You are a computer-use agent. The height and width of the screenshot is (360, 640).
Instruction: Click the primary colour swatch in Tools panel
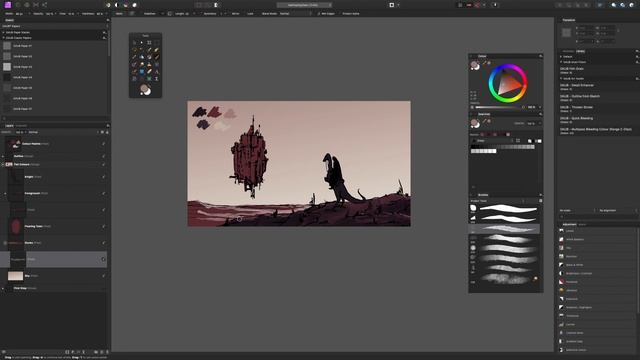click(x=144, y=89)
